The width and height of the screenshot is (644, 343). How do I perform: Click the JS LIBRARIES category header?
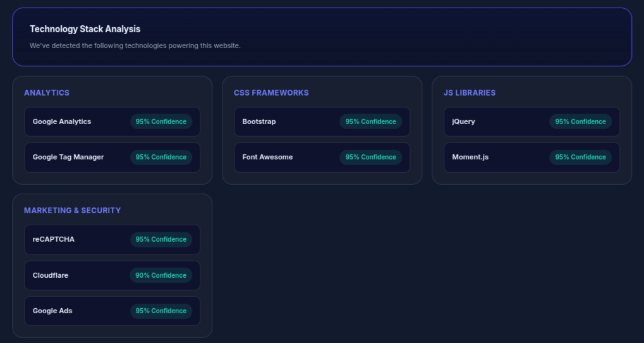469,92
